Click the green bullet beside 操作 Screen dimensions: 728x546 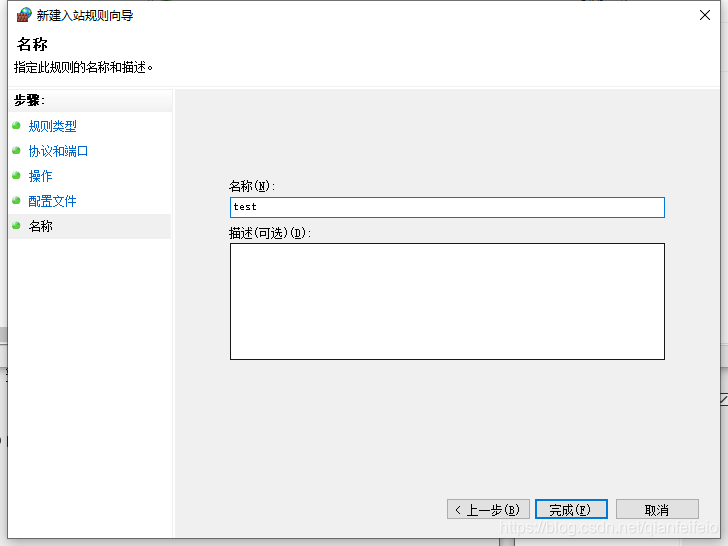click(x=16, y=176)
